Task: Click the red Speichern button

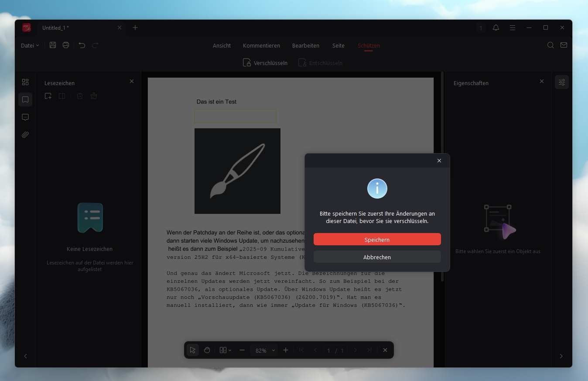Action: click(x=377, y=240)
